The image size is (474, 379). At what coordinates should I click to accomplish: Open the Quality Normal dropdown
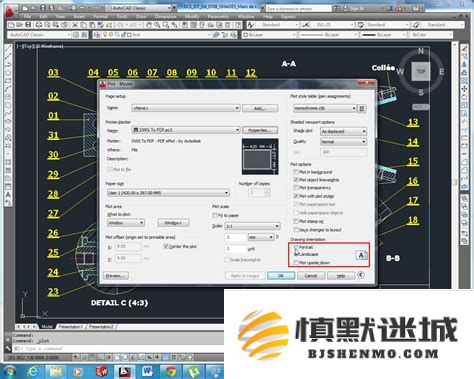tap(343, 142)
